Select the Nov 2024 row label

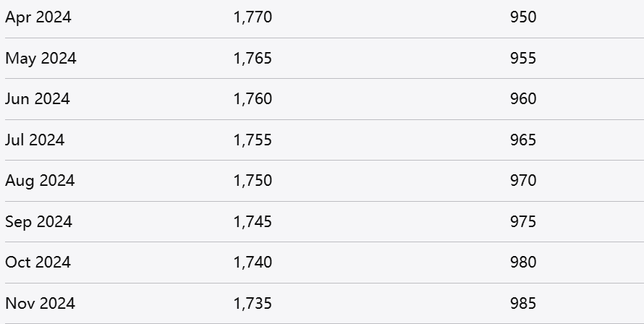(40, 303)
